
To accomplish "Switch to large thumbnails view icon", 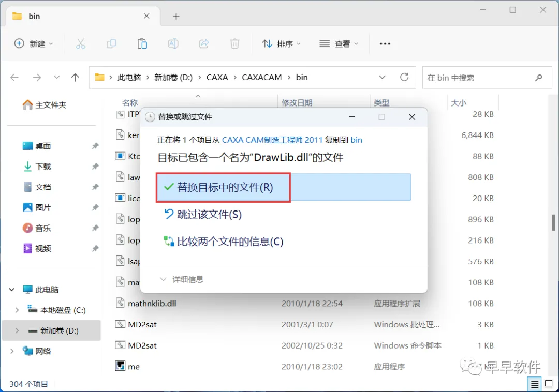I will (x=549, y=384).
